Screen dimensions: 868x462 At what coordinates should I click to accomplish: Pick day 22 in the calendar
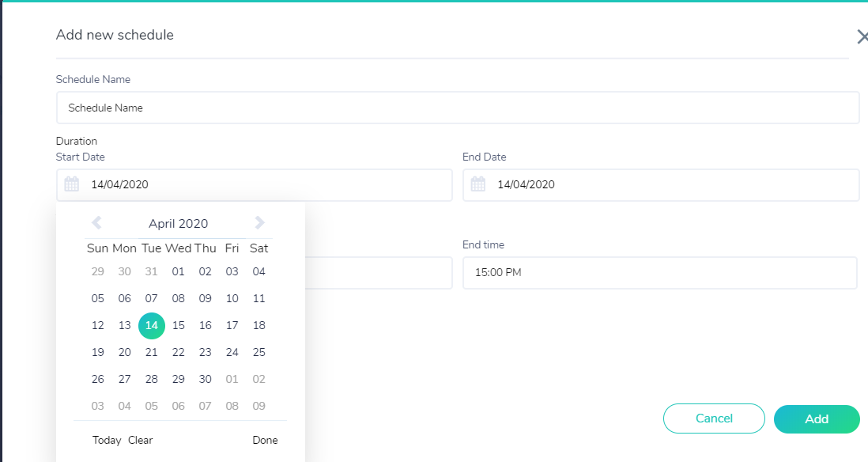coord(178,352)
